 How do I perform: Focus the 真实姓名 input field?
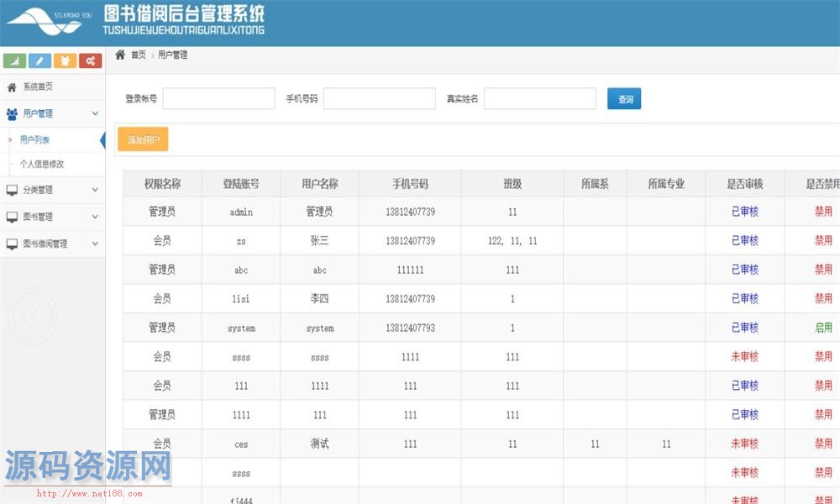point(540,98)
